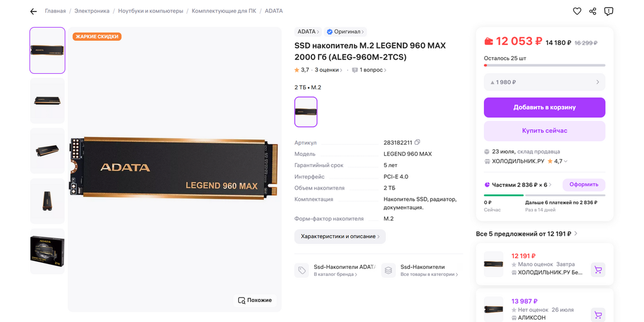Open similar items via Похожие button

pos(255,300)
